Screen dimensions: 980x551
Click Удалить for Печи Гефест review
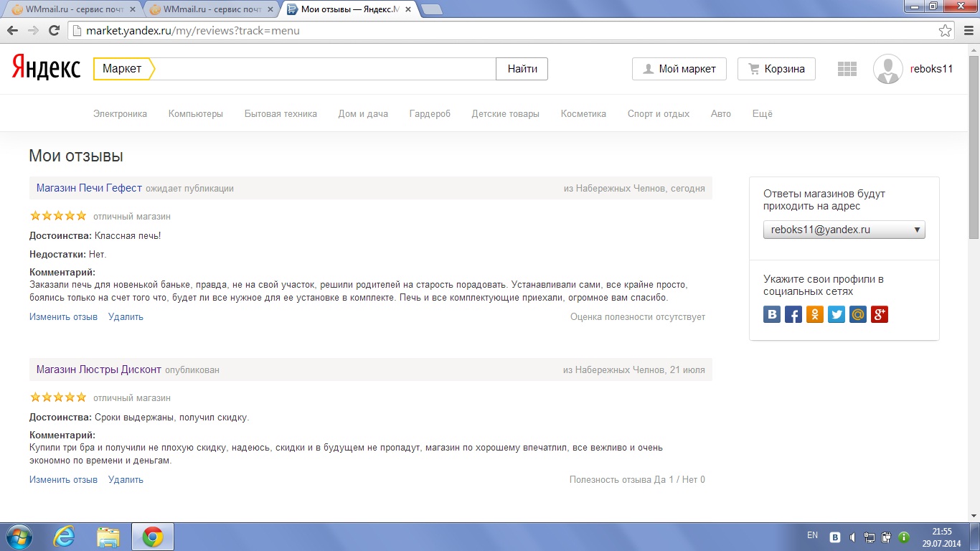pos(126,316)
